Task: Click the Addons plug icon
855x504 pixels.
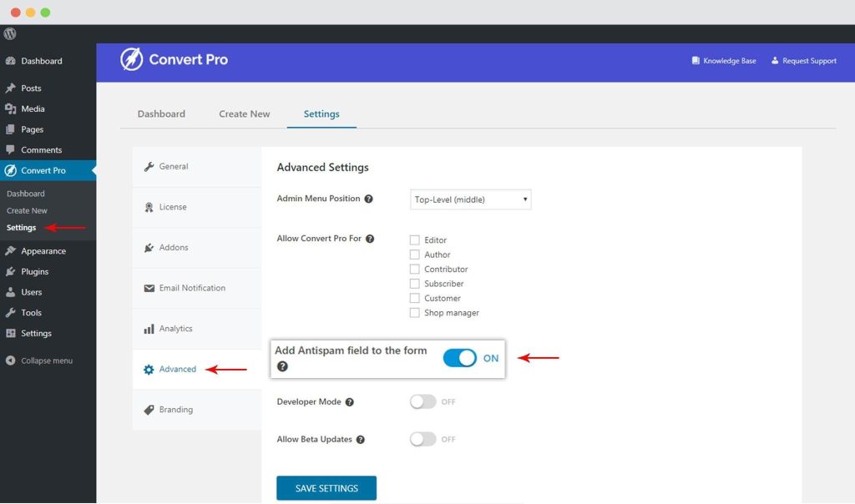Action: (x=149, y=248)
